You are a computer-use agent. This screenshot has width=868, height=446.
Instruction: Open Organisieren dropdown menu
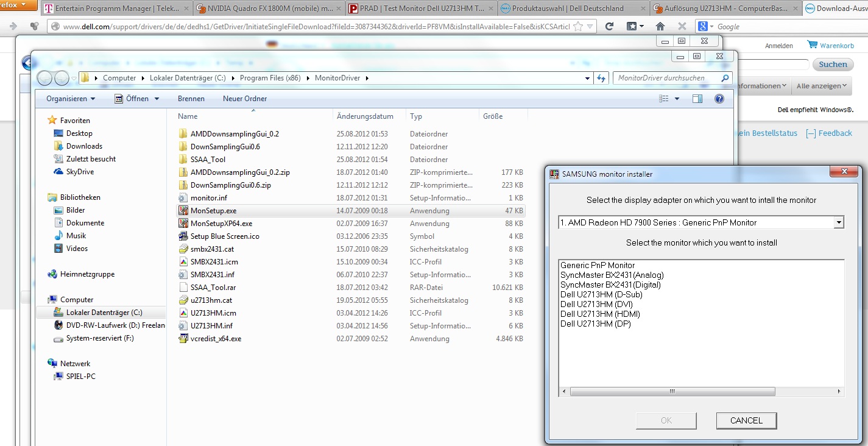tap(71, 99)
